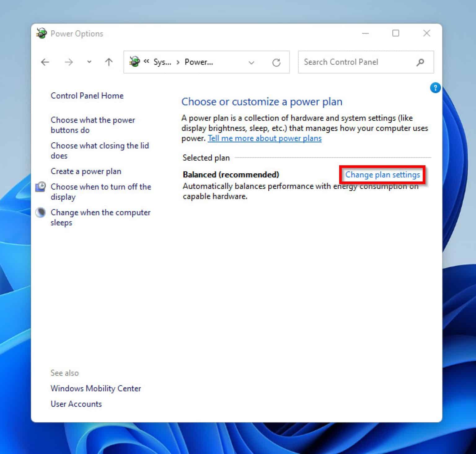Viewport: 476px width, 454px height.
Task: Select the Power breadcrumb in the address bar
Action: [199, 62]
